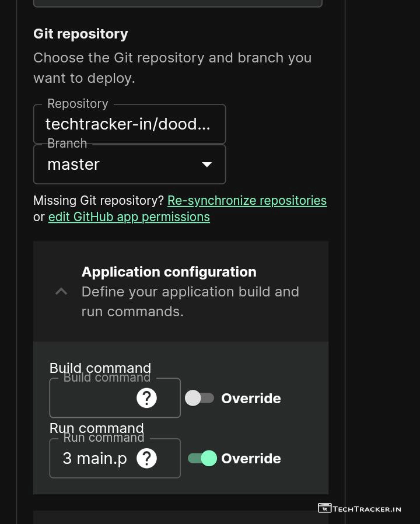This screenshot has height=524, width=420.
Task: Click the partially visible field above Git repository
Action: tap(178, 4)
